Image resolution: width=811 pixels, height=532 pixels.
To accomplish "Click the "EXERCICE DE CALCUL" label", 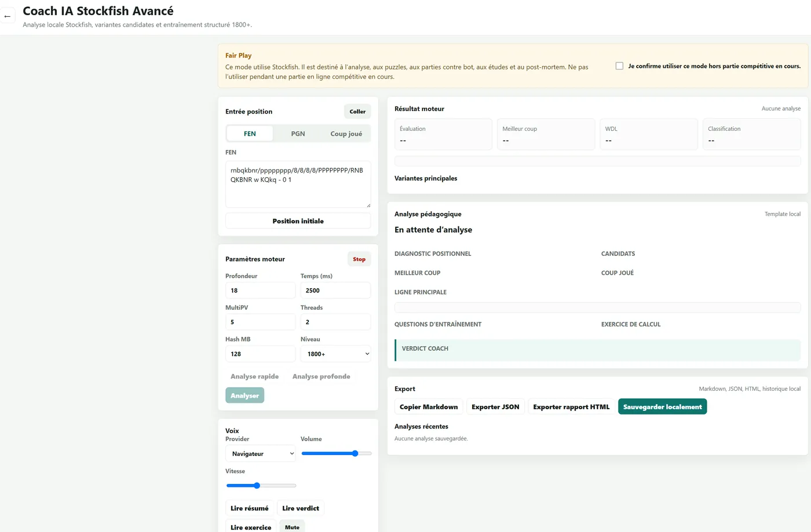I will tap(631, 324).
